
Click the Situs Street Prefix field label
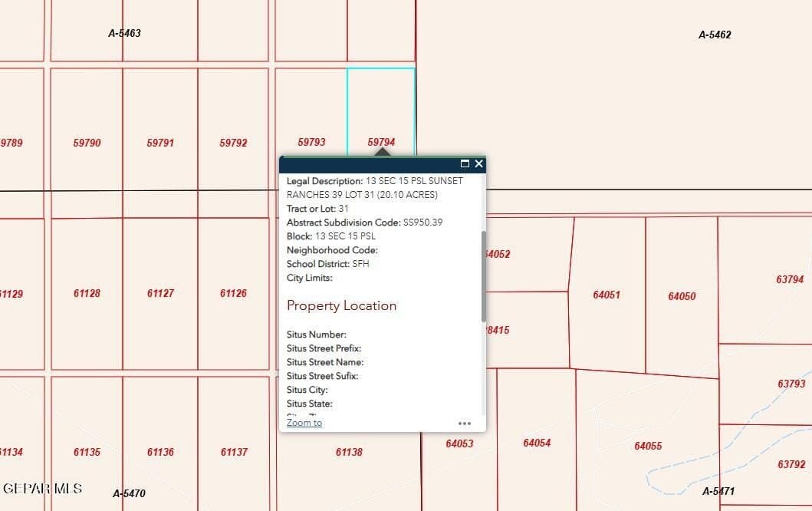click(x=324, y=349)
